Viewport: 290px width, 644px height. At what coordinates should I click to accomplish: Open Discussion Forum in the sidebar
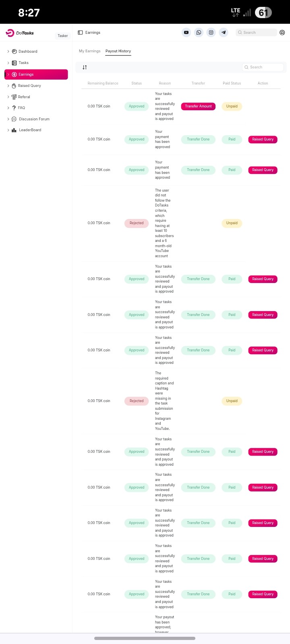34,119
